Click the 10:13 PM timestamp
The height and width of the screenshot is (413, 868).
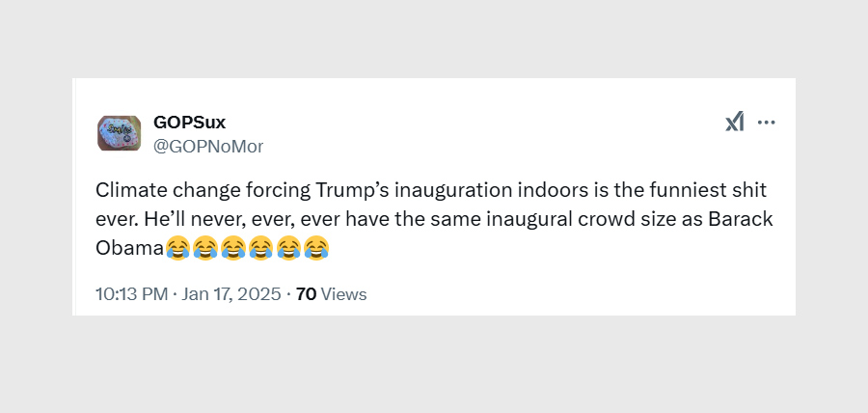(x=131, y=294)
